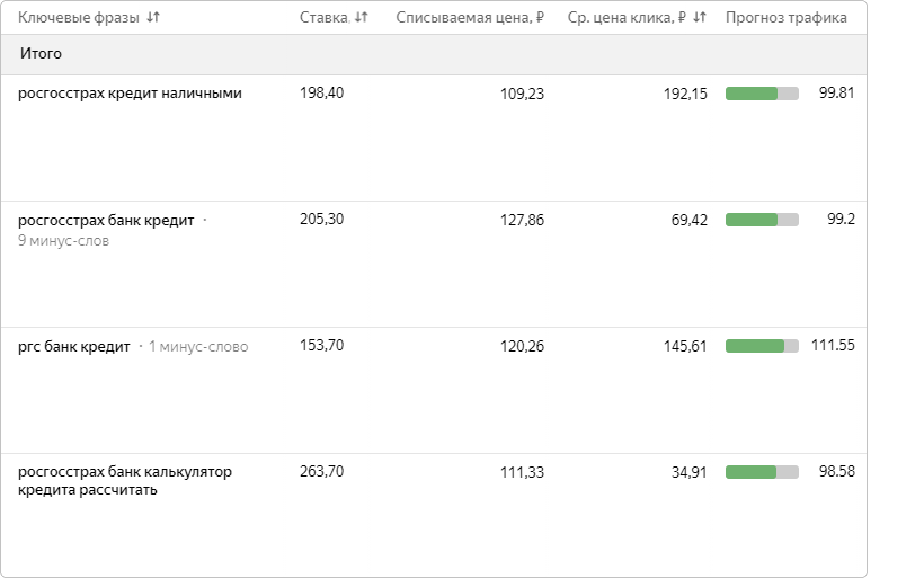Click the traffic forecast bar showing 111.55
This screenshot has width=924, height=578.
762,346
